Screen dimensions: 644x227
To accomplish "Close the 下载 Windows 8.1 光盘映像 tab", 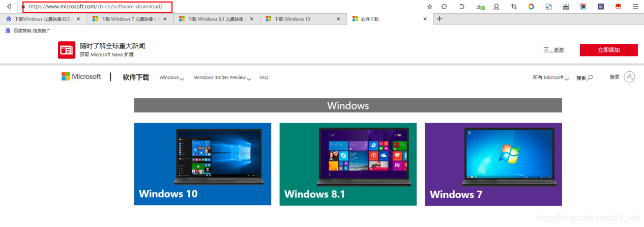I will click(252, 19).
